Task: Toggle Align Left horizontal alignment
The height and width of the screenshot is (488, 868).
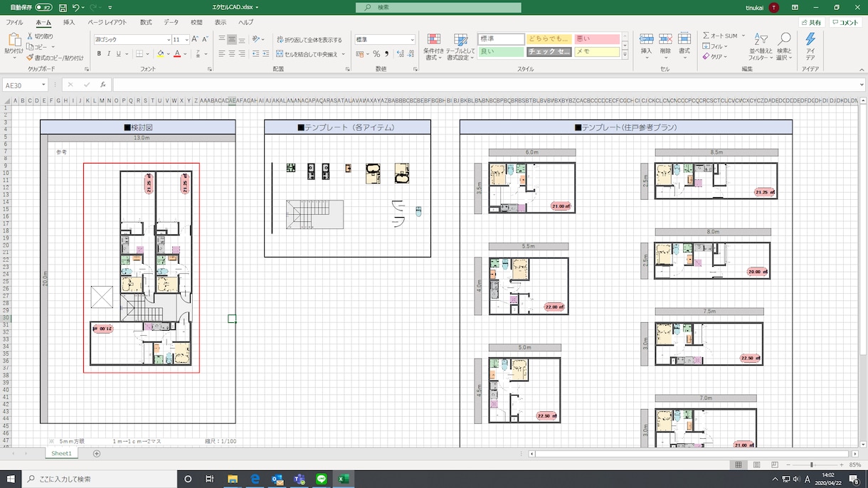Action: [x=222, y=54]
